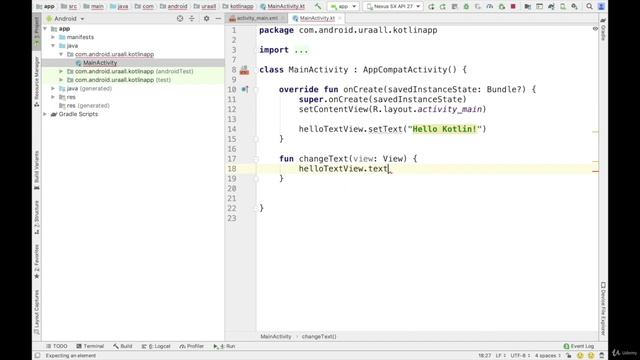Toggle the Layout Captures side tab

pos(37,312)
